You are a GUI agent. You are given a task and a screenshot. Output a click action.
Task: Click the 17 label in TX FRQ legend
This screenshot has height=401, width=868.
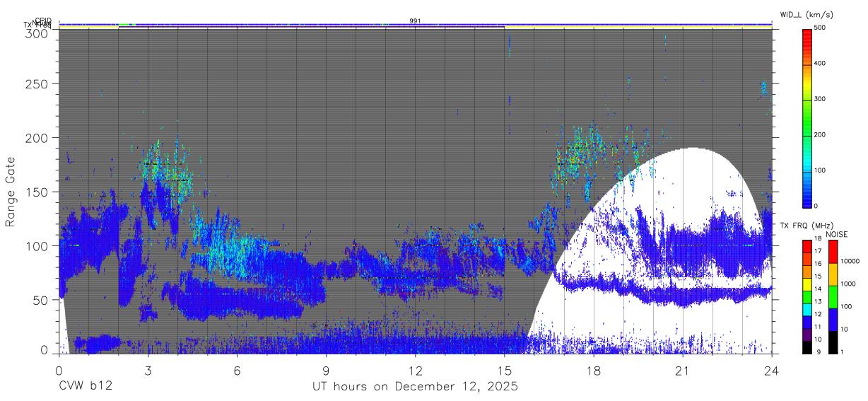pos(818,251)
